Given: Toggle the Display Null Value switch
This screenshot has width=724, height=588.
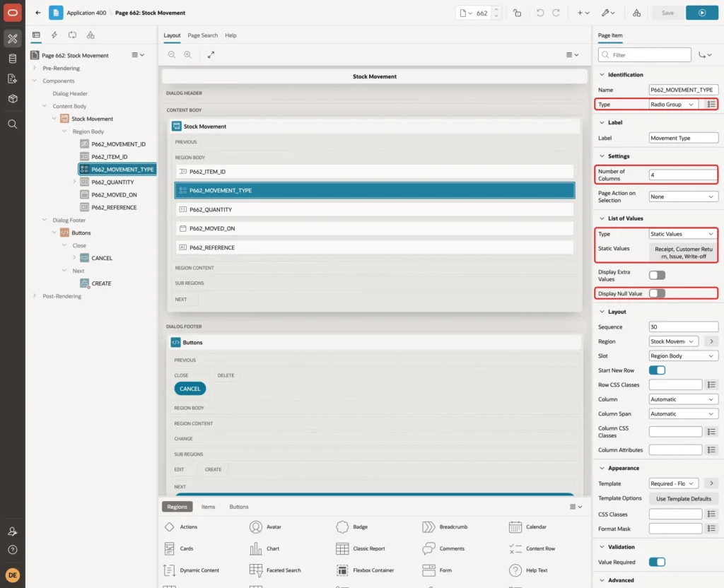Looking at the screenshot, I should [x=657, y=293].
